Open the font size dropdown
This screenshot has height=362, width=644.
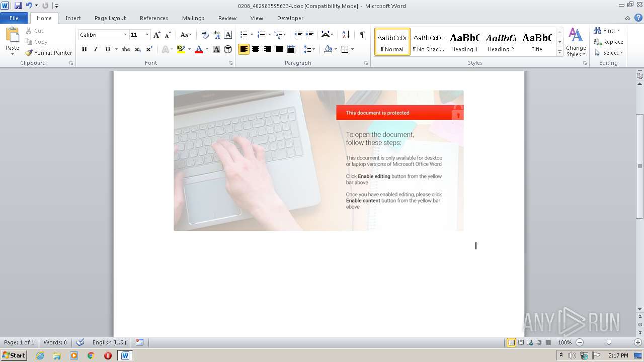[x=147, y=35]
